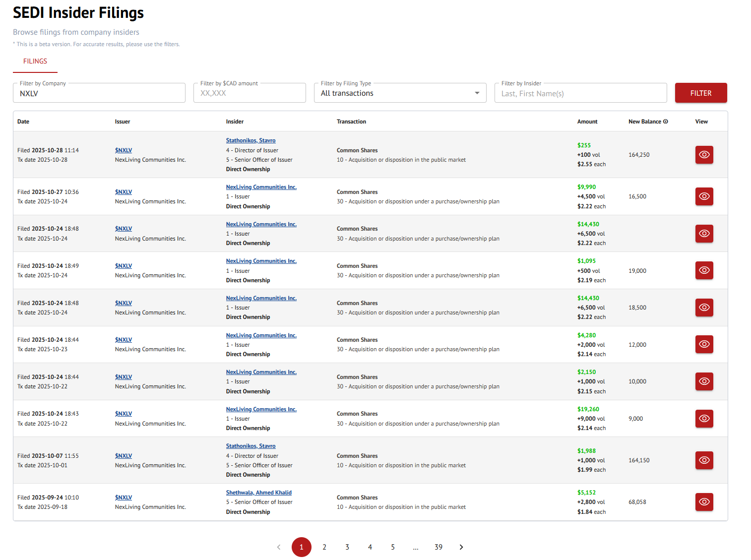Click $NXLV link in the $4,280 row
This screenshot has width=751, height=560.
[124, 340]
